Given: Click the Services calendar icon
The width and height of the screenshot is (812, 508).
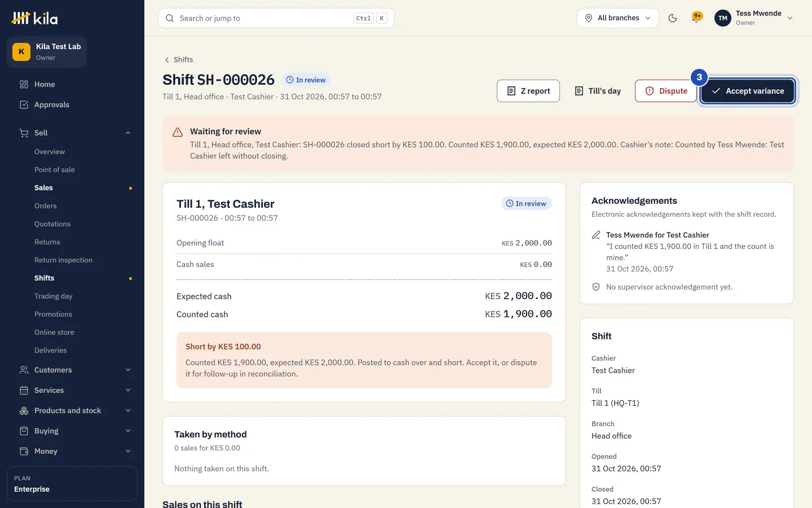Looking at the screenshot, I should pyautogui.click(x=24, y=390).
